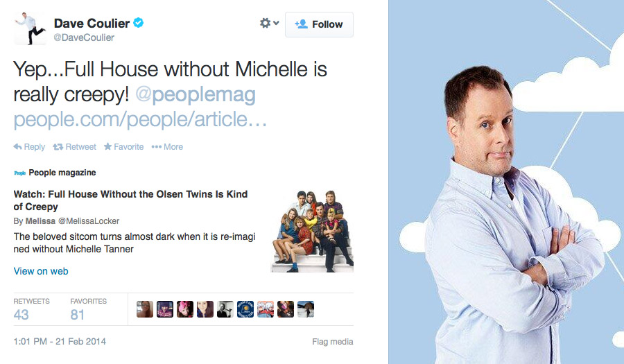Reply to the tweet
The height and width of the screenshot is (364, 624).
tap(29, 147)
